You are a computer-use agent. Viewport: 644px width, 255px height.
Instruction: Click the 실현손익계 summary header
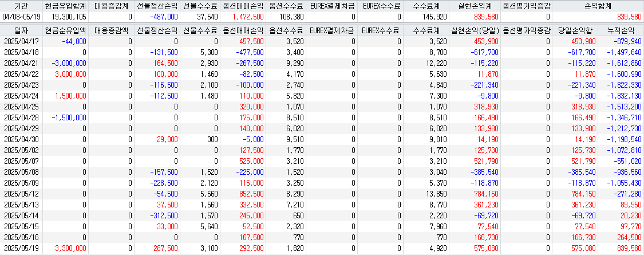474,6
